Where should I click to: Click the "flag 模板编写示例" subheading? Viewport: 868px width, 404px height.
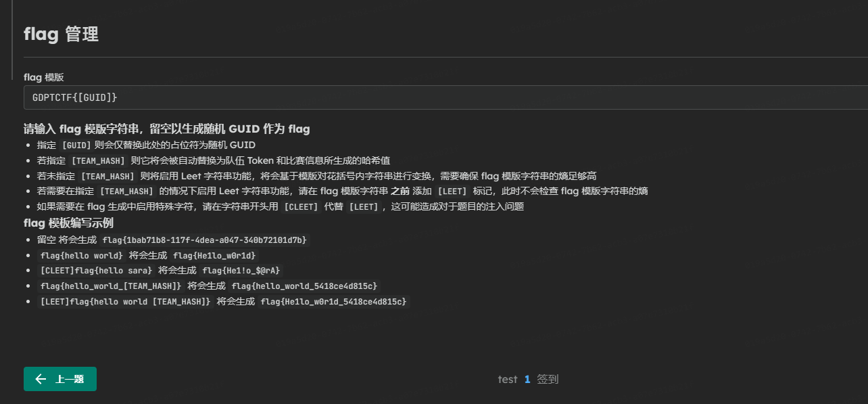68,223
